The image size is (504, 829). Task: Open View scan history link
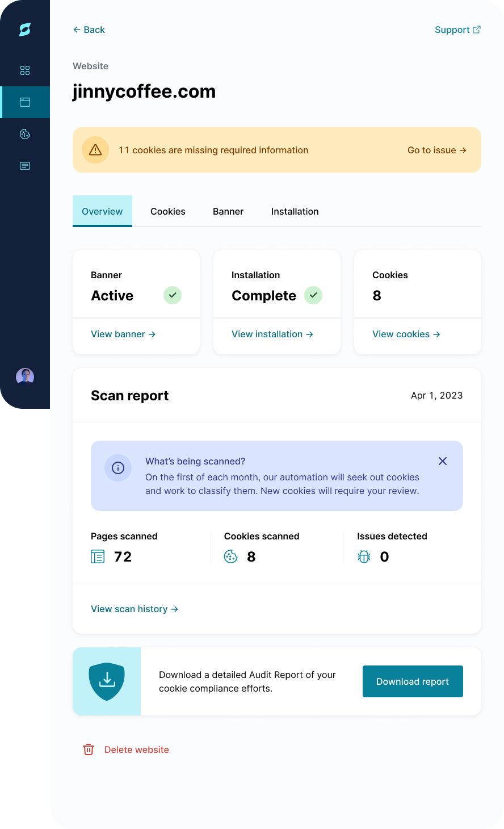[x=135, y=609]
